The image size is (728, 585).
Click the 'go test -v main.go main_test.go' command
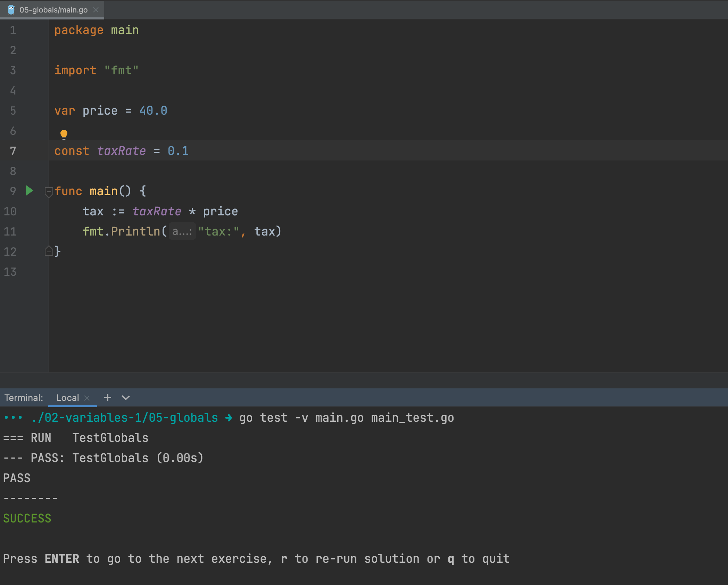(347, 418)
